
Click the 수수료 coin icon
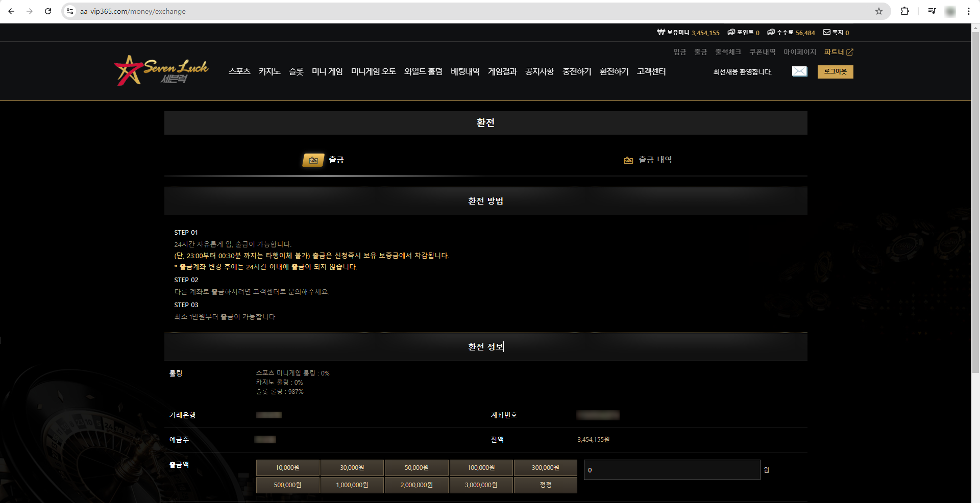(x=771, y=32)
